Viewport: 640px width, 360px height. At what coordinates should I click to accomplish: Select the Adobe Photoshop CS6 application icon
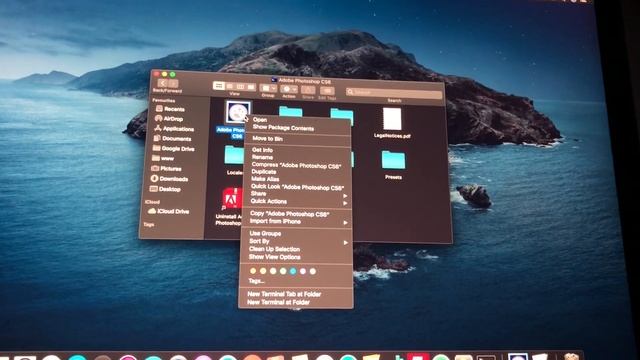[238, 112]
